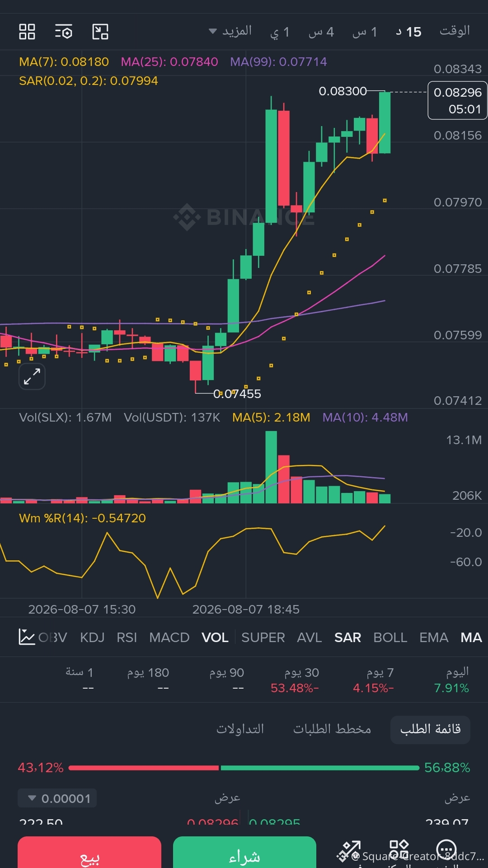Toggle the KDJ indicator
The width and height of the screenshot is (488, 868).
pos(92,637)
